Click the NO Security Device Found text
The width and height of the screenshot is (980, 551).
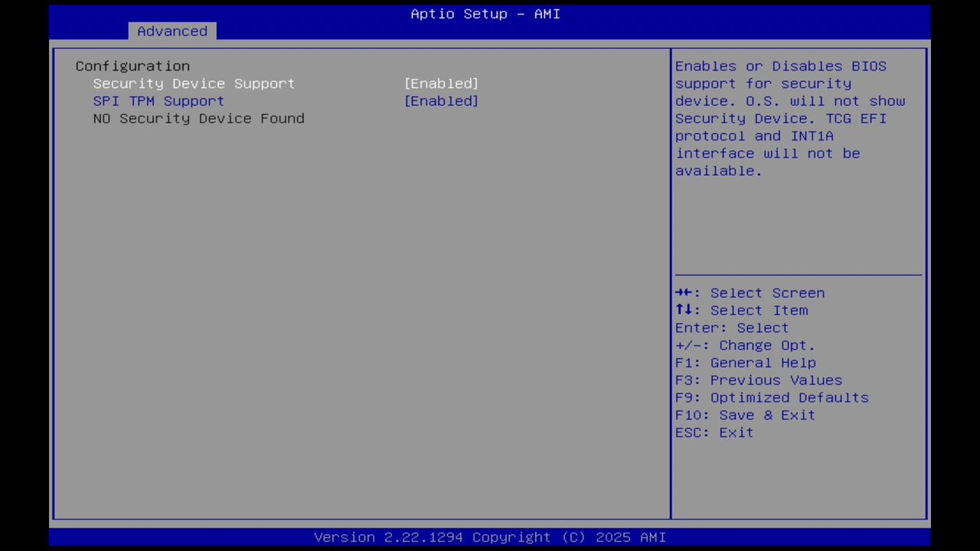[198, 118]
